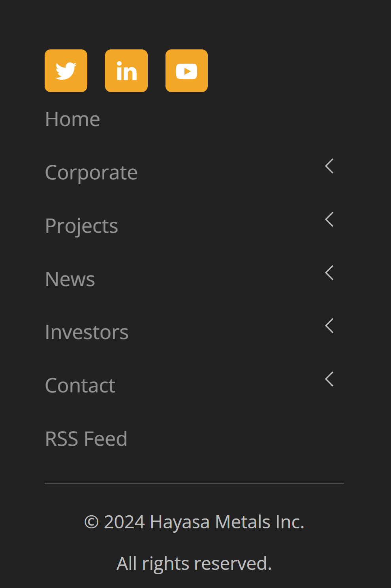
Task: Open the Twitter social icon
Action: click(66, 71)
